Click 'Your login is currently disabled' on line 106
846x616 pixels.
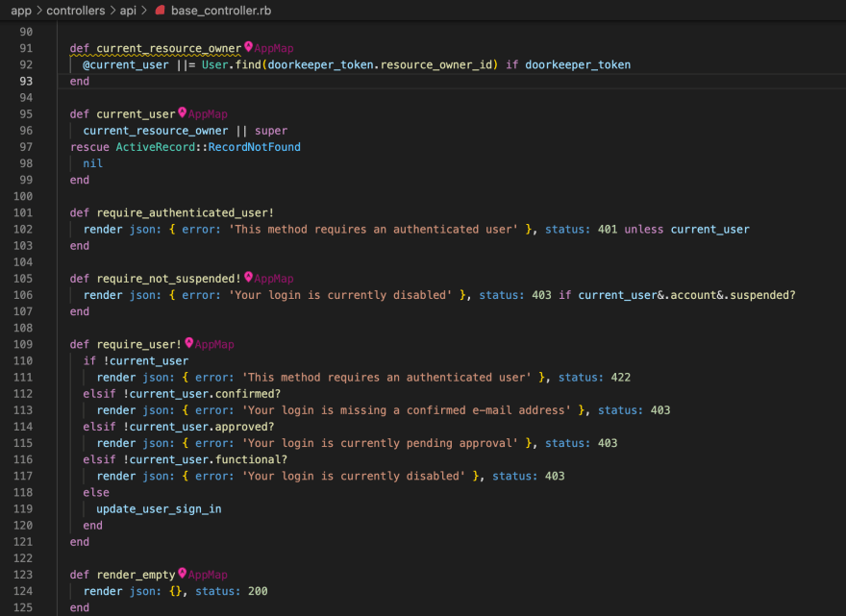coord(340,295)
